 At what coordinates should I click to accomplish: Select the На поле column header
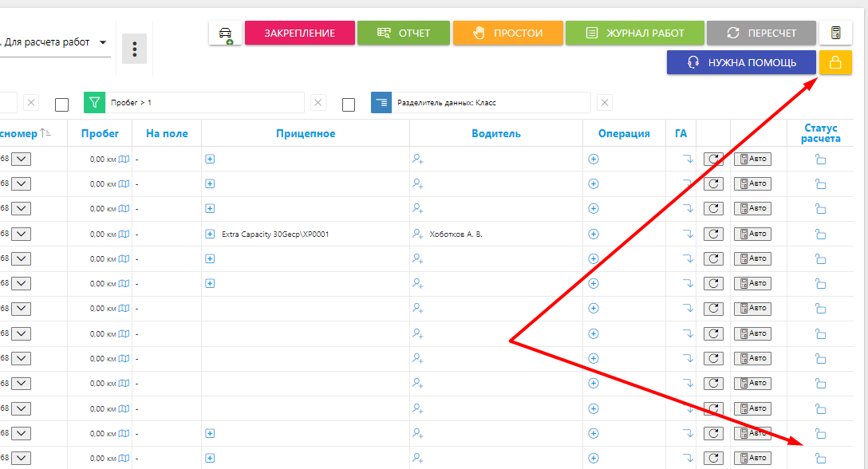167,133
